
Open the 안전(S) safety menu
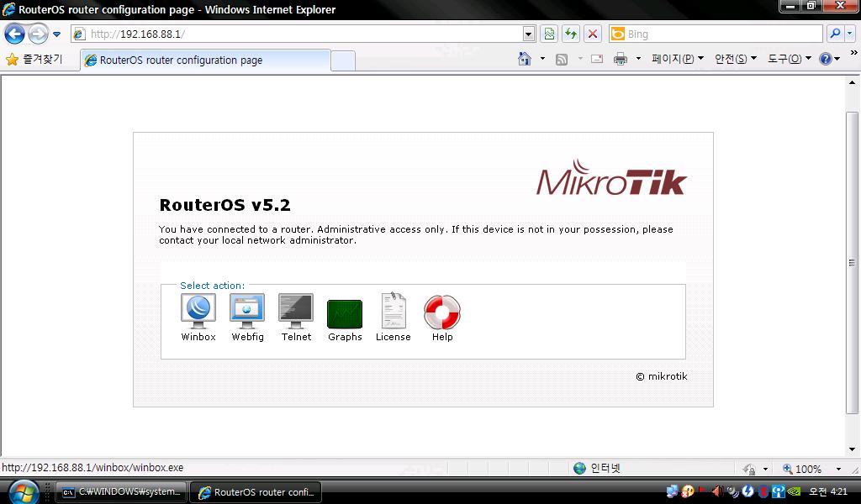pyautogui.click(x=735, y=59)
